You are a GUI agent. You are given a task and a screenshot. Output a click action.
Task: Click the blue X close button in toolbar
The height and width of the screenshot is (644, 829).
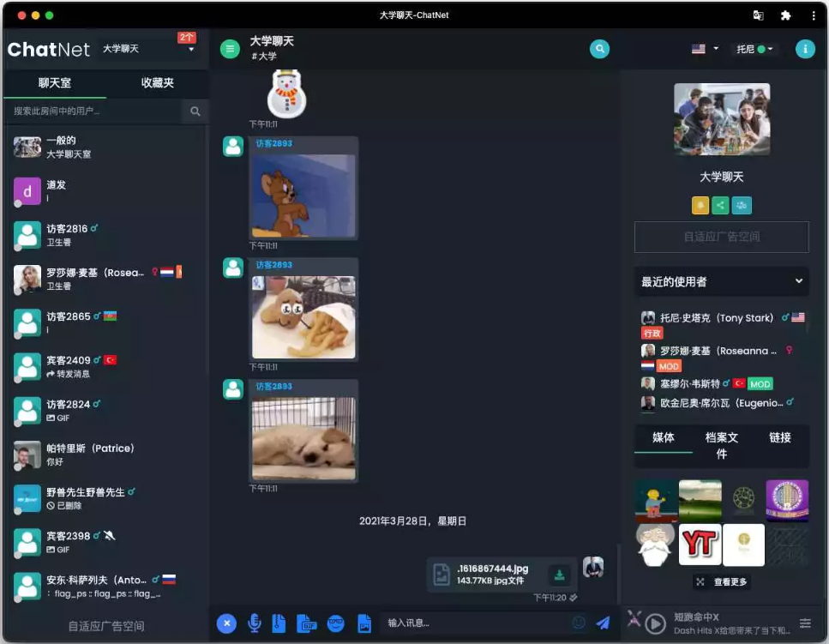point(226,623)
